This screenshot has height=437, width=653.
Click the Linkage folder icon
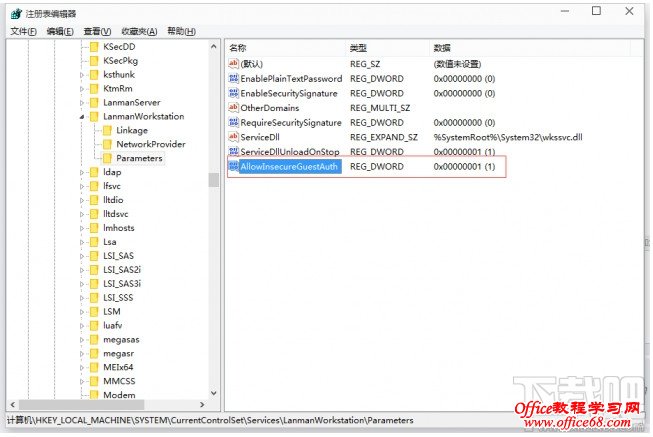[107, 130]
